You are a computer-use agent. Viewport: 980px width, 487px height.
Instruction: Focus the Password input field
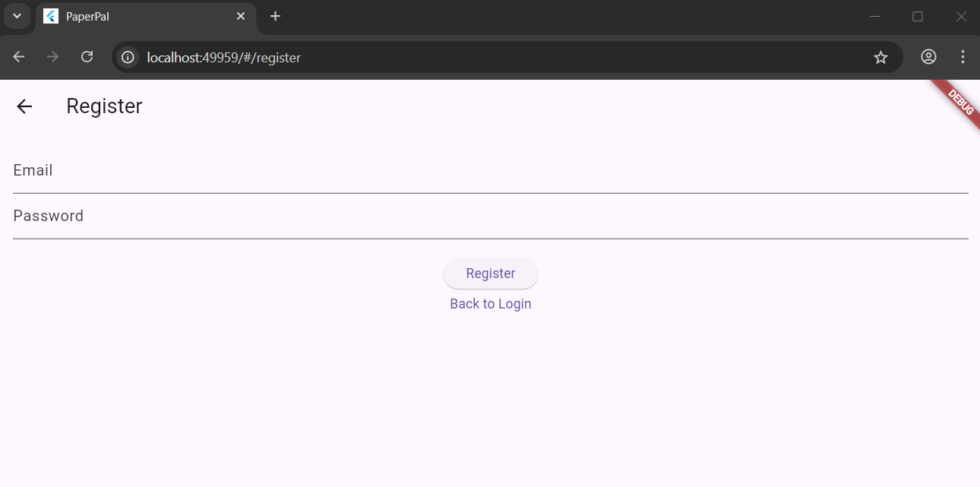[490, 217]
